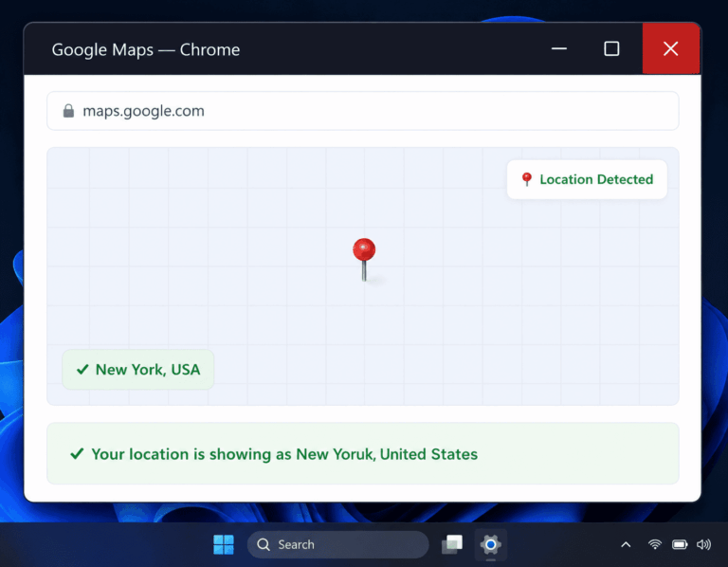This screenshot has width=728, height=567.
Task: Open Task View from the taskbar
Action: click(452, 544)
